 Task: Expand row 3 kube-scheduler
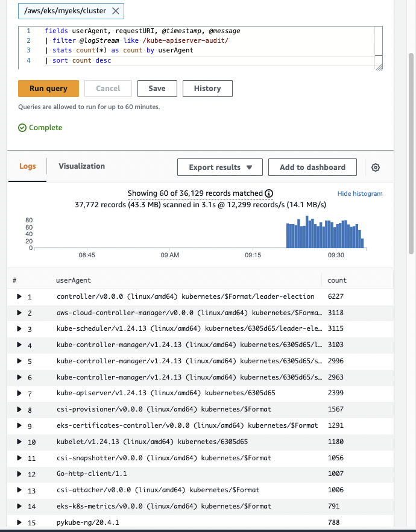19,329
